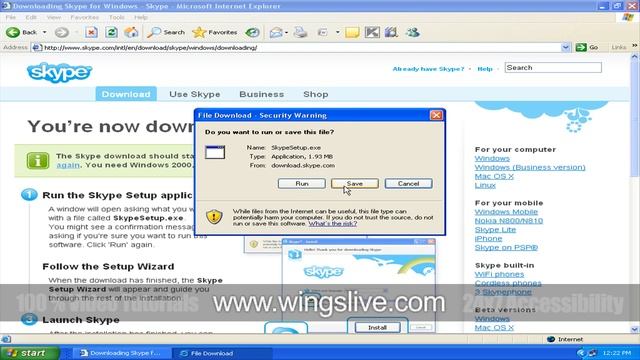Open the File menu

11,18
